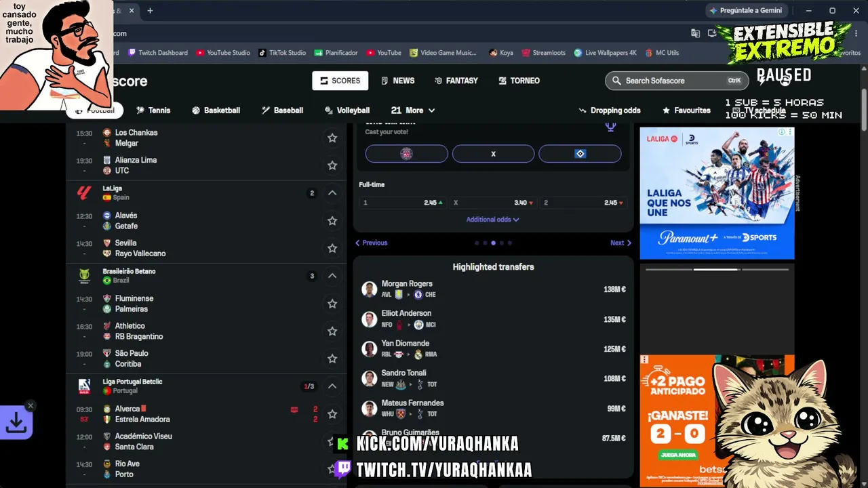Click the trophy icon in the vote card
Screen dimensions: 868x488
click(611, 126)
